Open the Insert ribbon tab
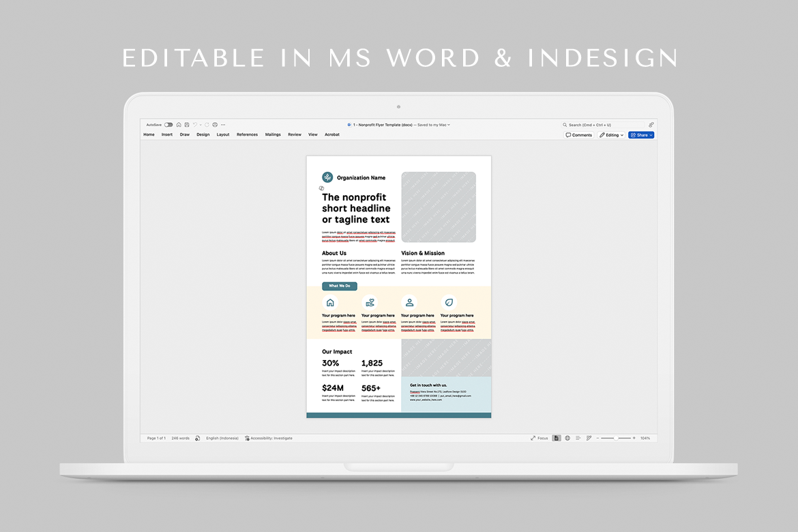 (167, 135)
